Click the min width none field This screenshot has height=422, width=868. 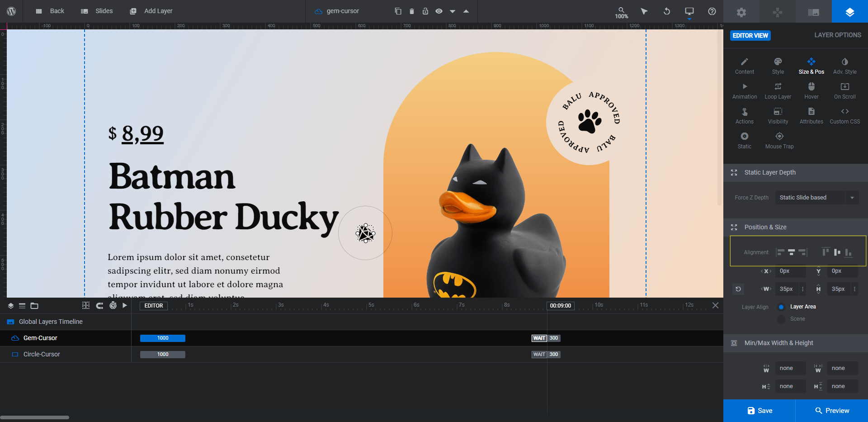pos(790,368)
